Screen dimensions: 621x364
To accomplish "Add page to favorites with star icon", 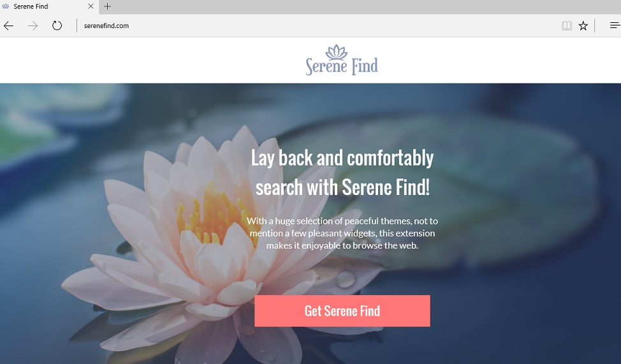I will point(583,26).
